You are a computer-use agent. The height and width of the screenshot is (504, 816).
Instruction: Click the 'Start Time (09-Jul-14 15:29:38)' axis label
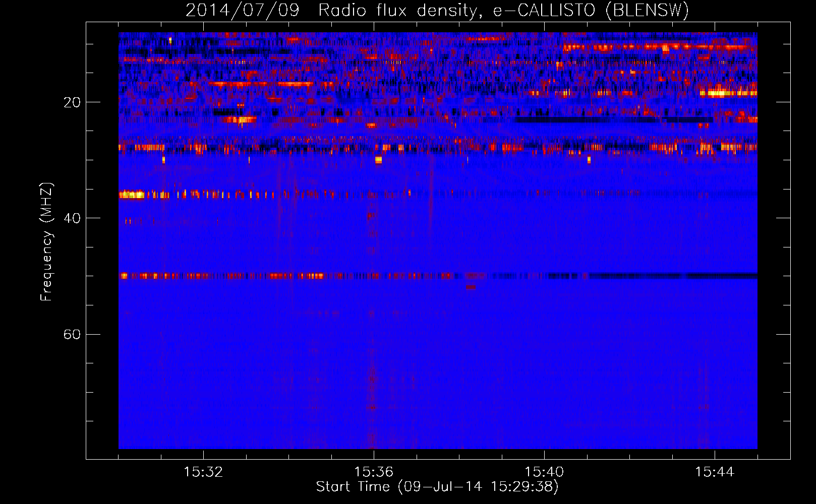[437, 487]
